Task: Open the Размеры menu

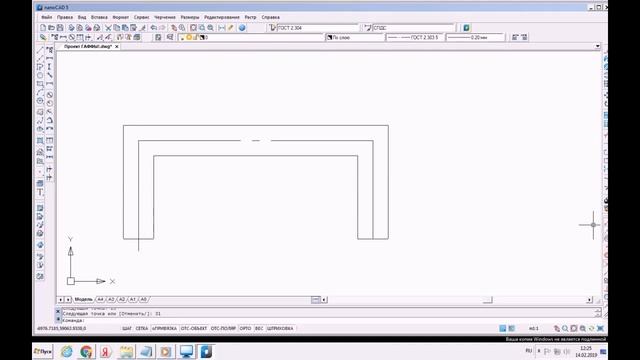Action: click(190, 17)
